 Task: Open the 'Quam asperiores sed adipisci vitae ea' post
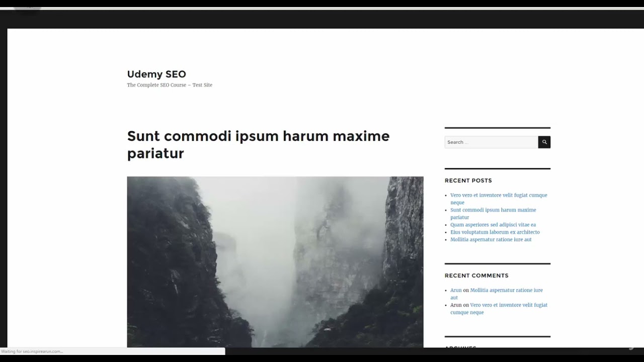click(x=493, y=225)
